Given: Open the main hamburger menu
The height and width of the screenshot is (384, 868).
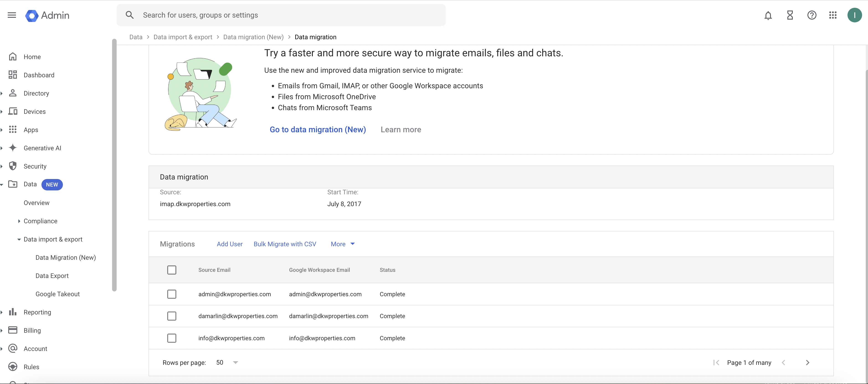Looking at the screenshot, I should [x=12, y=15].
